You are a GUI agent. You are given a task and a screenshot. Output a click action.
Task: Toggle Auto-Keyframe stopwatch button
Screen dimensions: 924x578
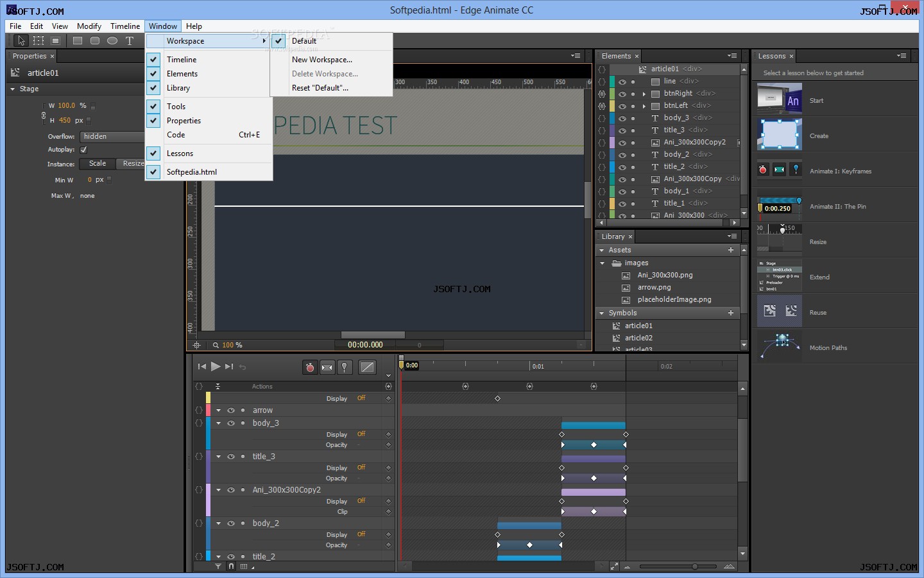click(310, 367)
